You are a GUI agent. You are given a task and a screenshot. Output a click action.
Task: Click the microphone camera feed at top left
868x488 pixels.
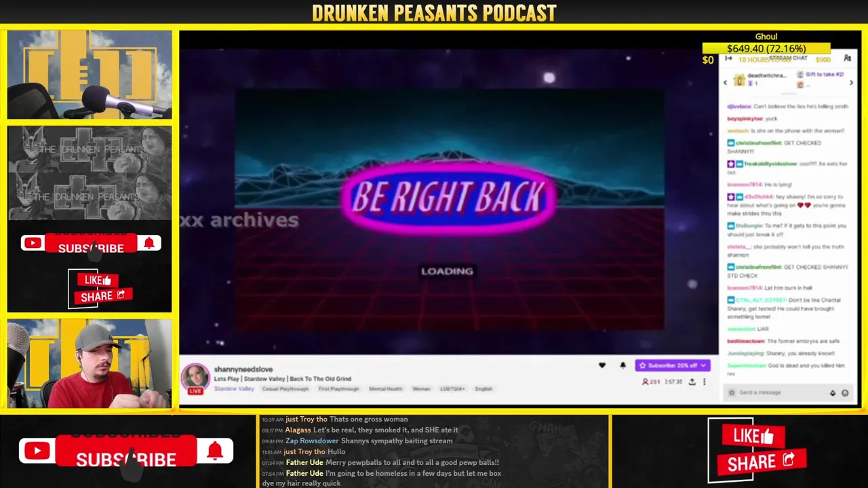point(90,75)
